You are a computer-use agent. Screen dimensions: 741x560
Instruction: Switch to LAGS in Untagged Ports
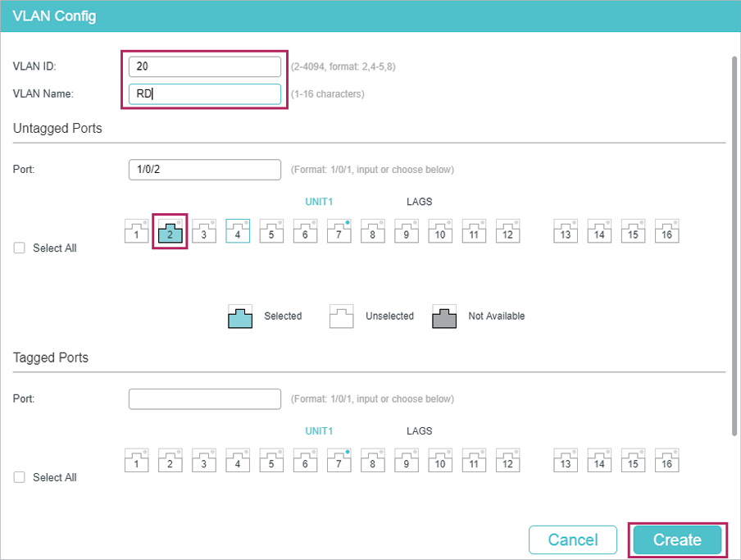pos(419,202)
